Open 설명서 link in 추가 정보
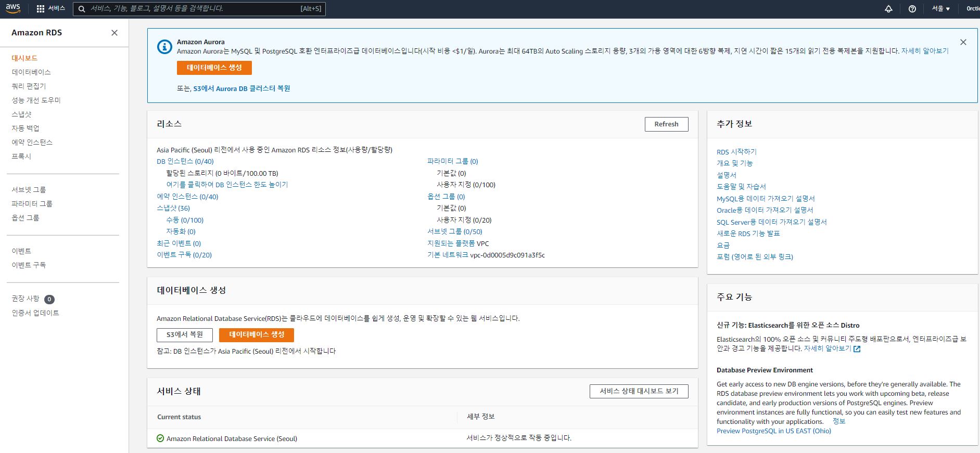 pos(727,176)
